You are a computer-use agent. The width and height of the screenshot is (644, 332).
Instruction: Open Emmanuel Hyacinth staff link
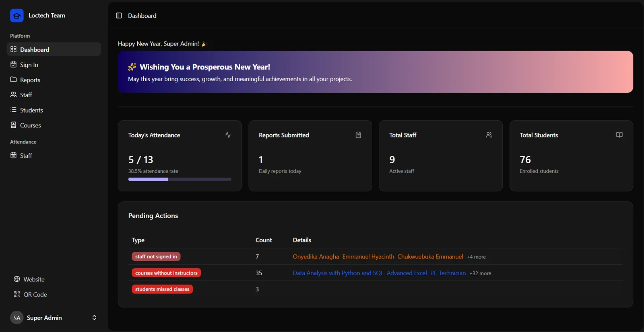coord(368,256)
